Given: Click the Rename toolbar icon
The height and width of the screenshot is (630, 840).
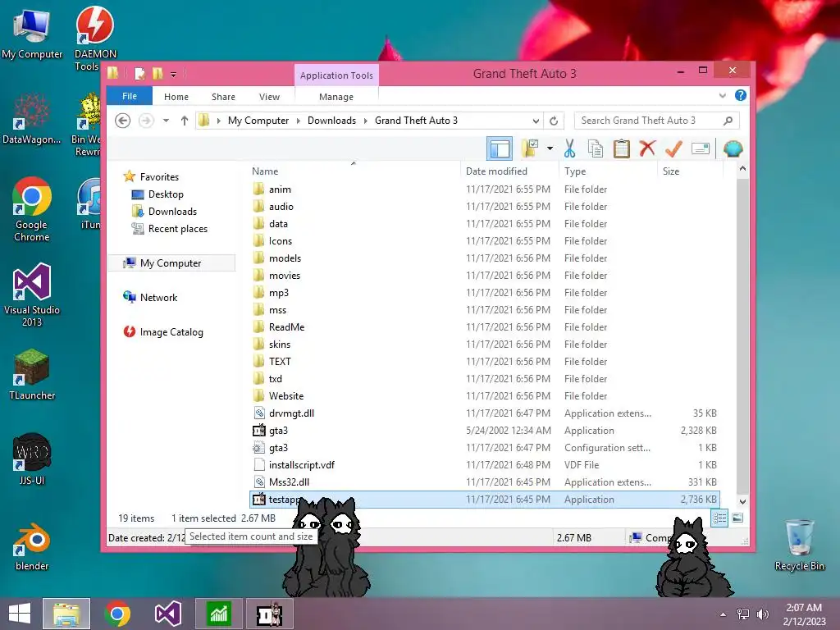Looking at the screenshot, I should point(701,148).
